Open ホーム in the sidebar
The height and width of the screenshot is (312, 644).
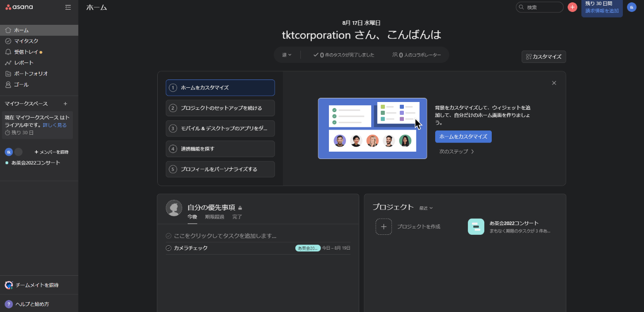click(39, 30)
